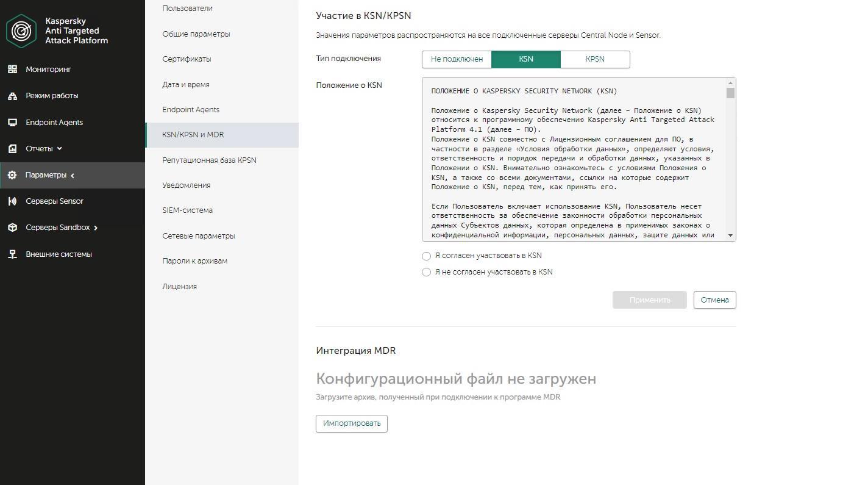Click 'Конфигурационный файл не загружен' text

coord(456,379)
